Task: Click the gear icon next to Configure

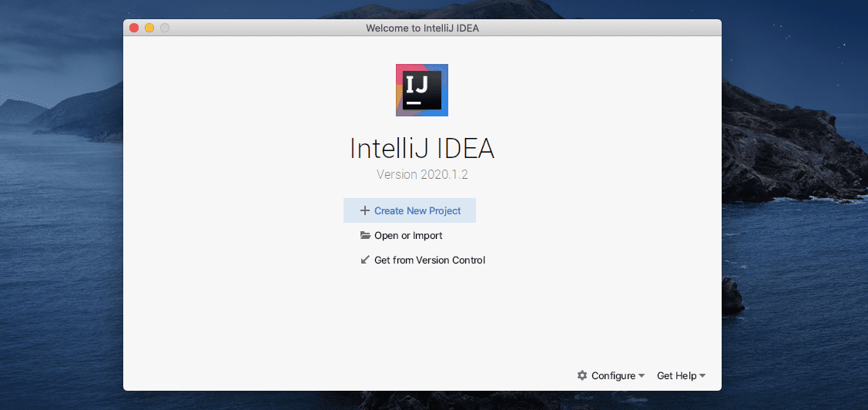Action: [581, 375]
